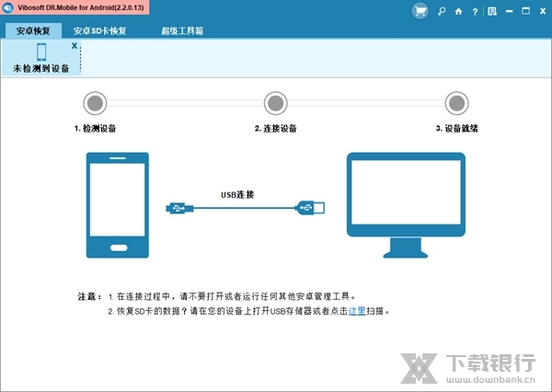This screenshot has width=552, height=392.
Task: Click the key register icon
Action: coord(442,11)
